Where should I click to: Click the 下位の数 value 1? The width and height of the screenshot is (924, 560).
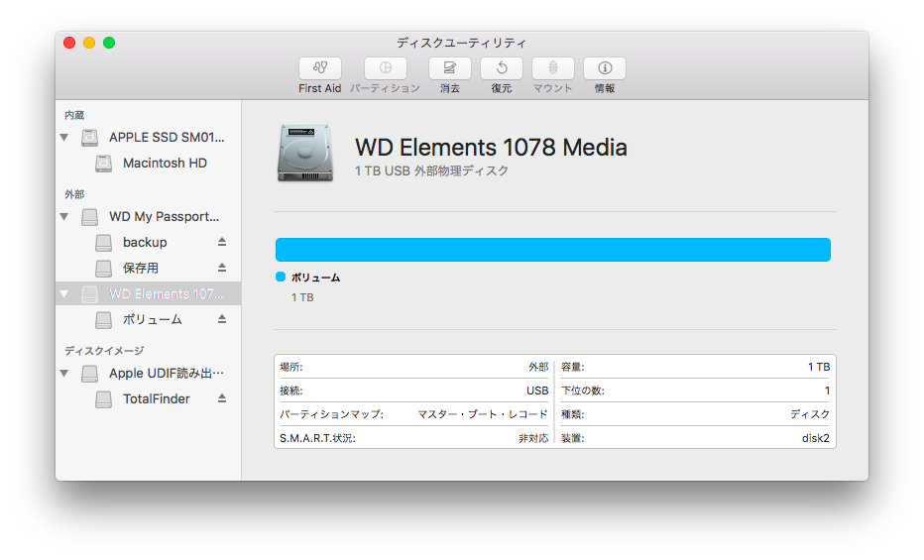point(828,391)
